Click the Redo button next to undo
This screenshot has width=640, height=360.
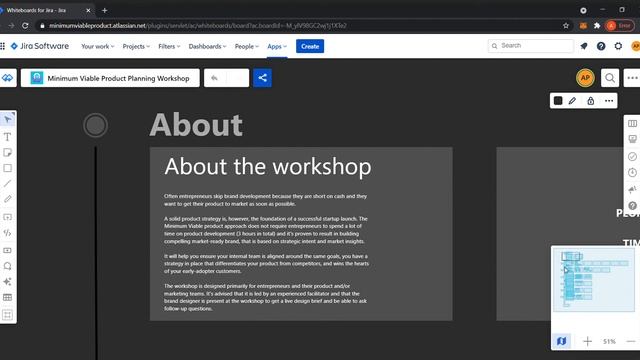(238, 78)
